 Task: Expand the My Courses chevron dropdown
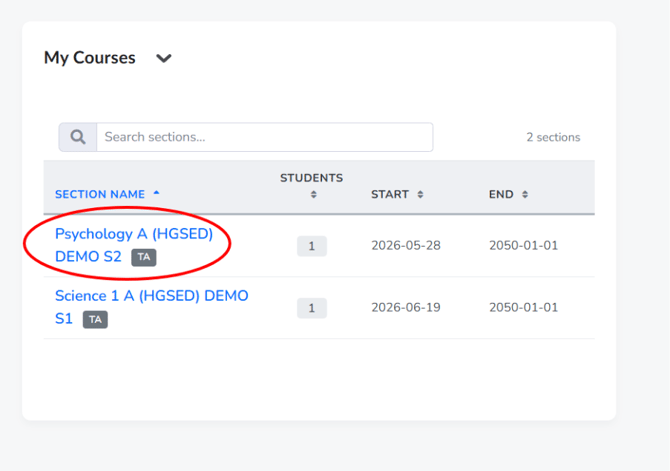(164, 58)
